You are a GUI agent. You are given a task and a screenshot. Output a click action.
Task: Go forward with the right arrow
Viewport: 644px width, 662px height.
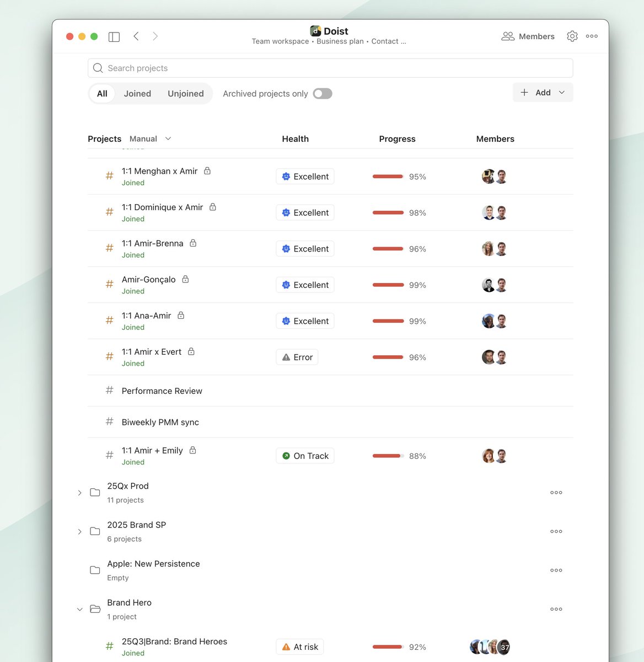click(155, 36)
